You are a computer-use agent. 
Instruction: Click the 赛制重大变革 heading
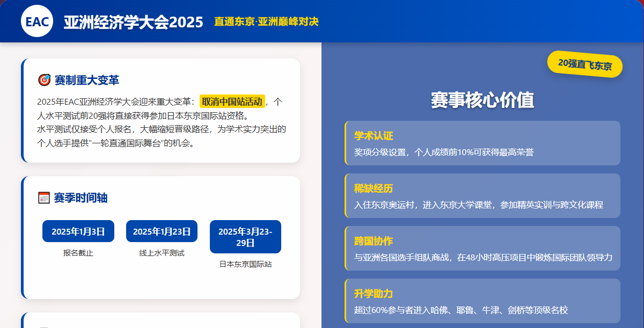tap(87, 80)
